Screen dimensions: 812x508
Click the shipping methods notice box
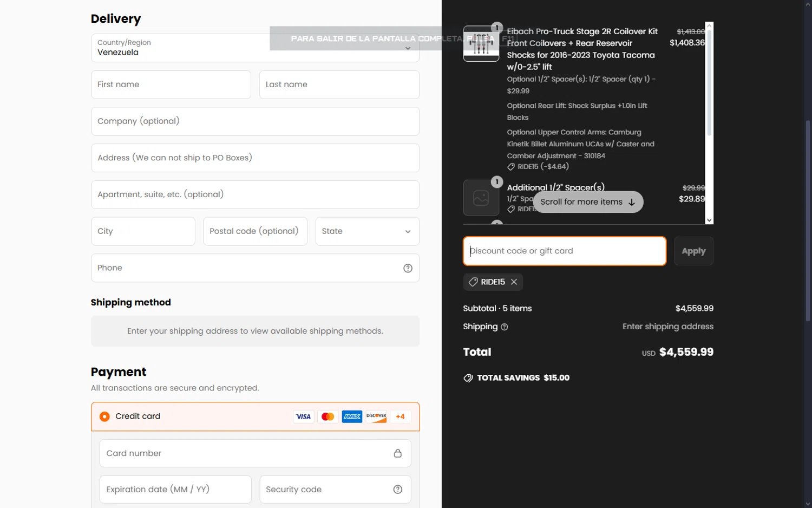click(255, 331)
